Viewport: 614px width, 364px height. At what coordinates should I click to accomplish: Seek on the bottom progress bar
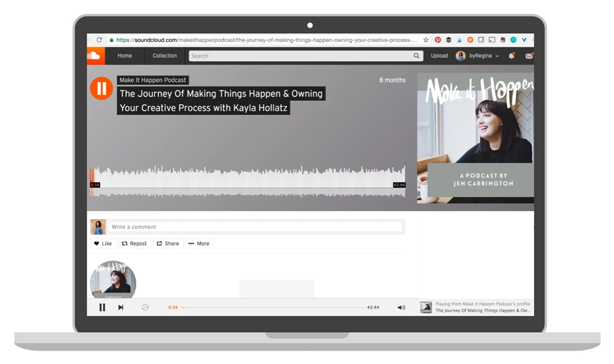[273, 308]
